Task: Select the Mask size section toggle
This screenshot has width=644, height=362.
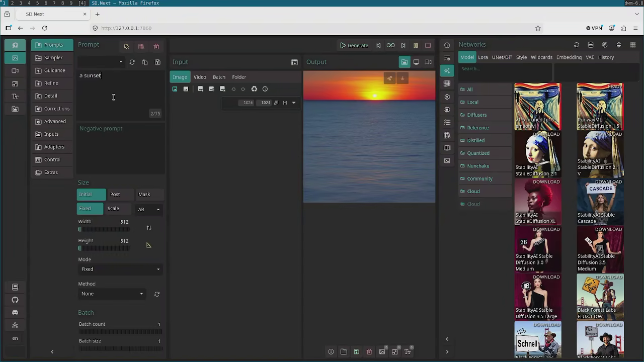Action: tap(144, 195)
